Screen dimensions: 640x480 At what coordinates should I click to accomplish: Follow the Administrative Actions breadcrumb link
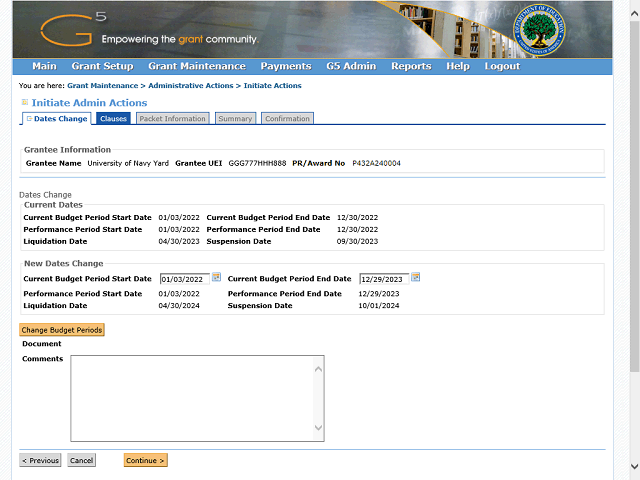click(191, 86)
